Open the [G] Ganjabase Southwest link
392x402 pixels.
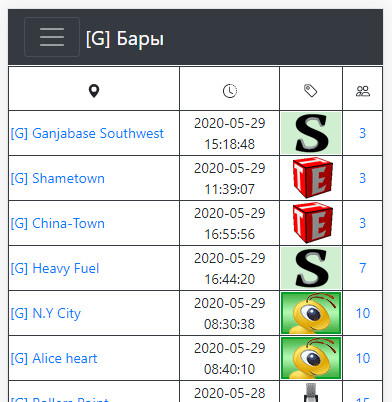coord(87,133)
